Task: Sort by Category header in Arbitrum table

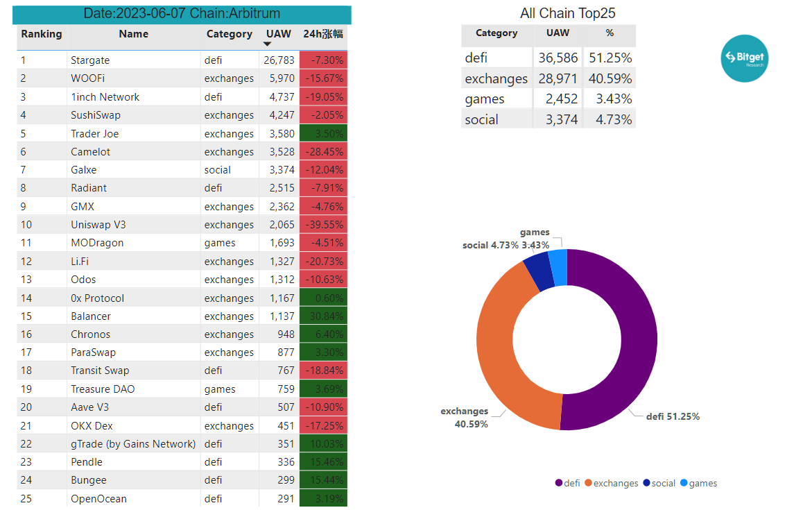Action: click(230, 34)
